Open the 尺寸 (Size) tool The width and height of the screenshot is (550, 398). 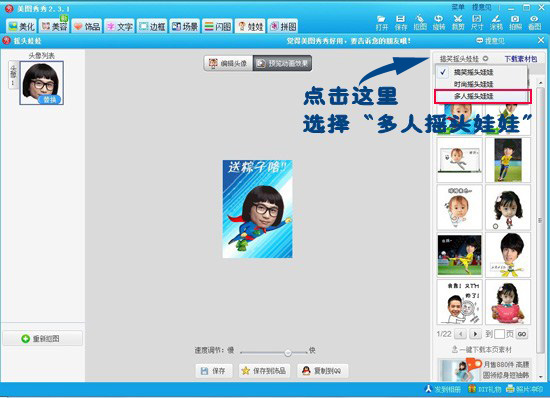point(477,22)
